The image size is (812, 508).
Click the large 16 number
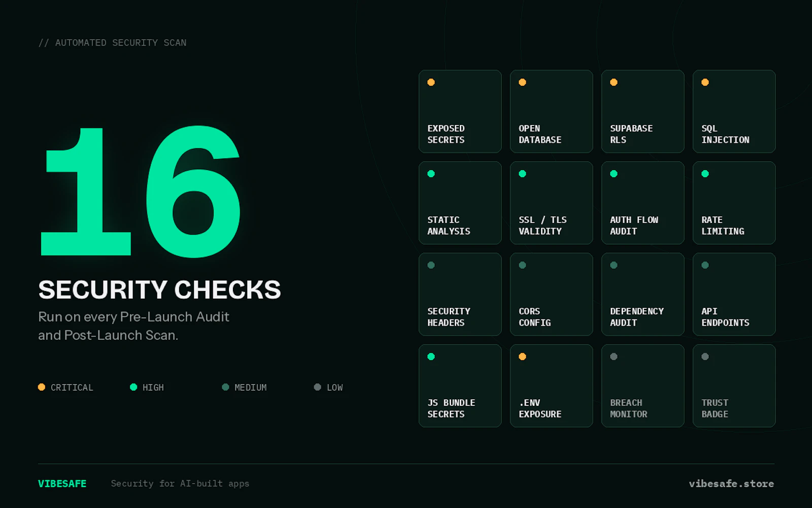(x=141, y=192)
